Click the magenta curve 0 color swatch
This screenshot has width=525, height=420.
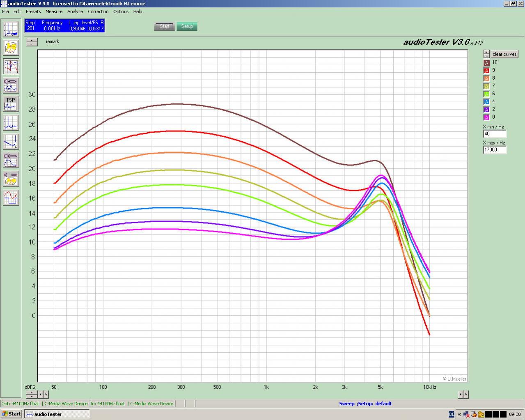click(486, 117)
